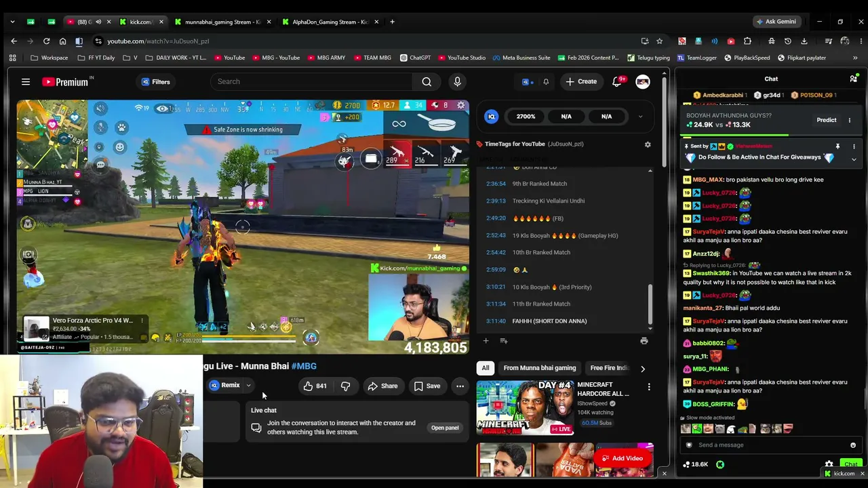Open options menu for the prediction banner

(849, 120)
